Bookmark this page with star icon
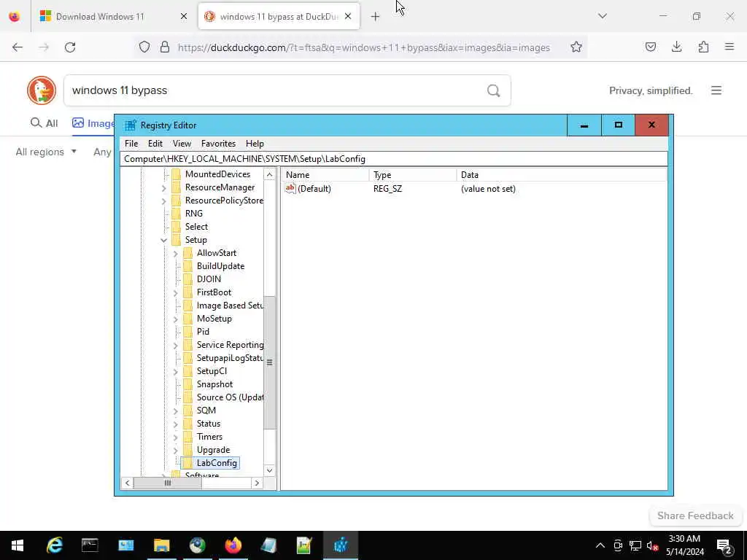This screenshot has height=560, width=747. tap(576, 47)
